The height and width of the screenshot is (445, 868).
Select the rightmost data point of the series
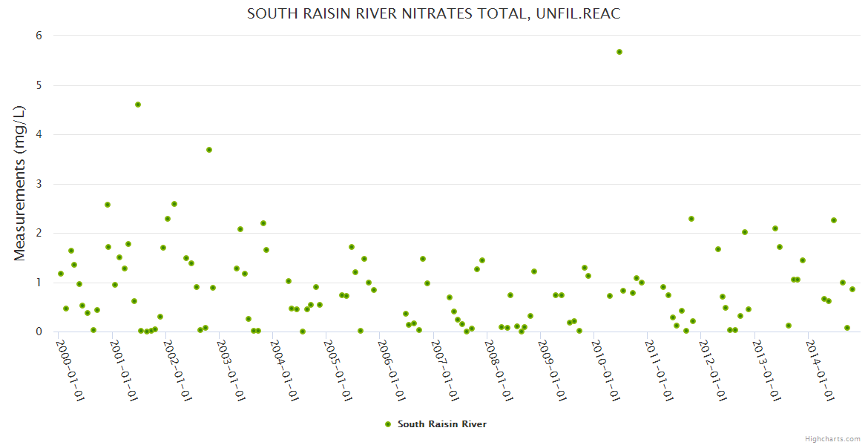852,289
